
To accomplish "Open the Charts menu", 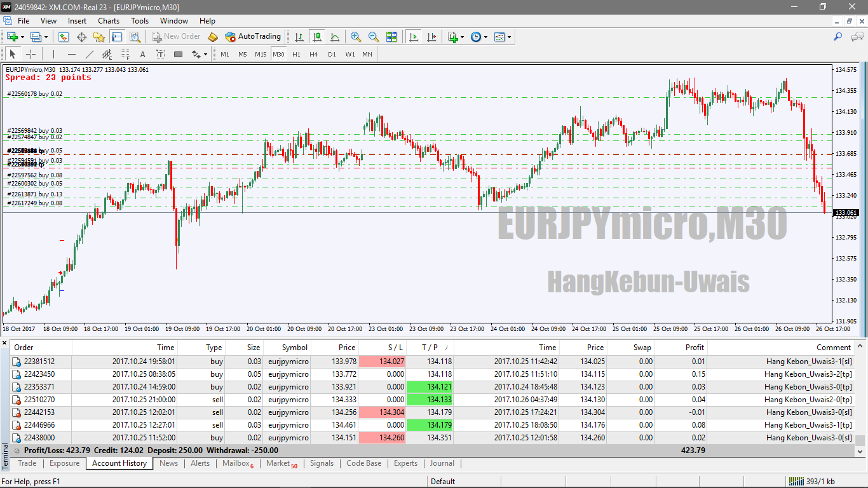I will tap(109, 21).
